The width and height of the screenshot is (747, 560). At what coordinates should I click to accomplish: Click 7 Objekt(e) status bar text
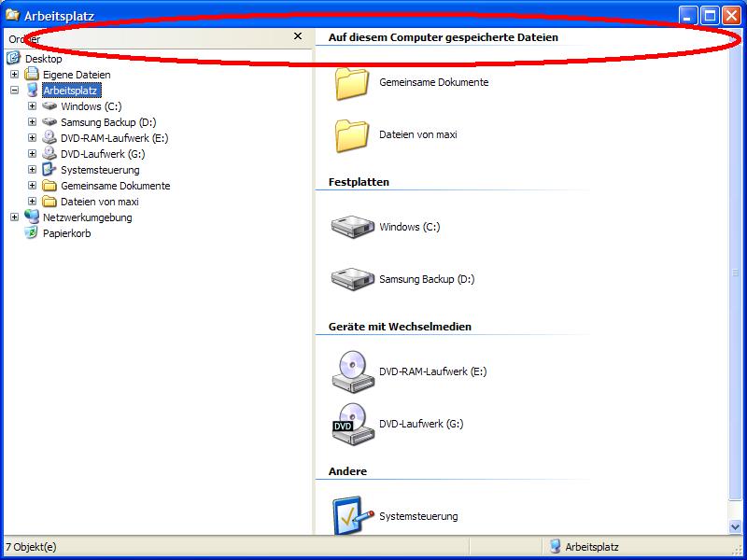coord(31,547)
